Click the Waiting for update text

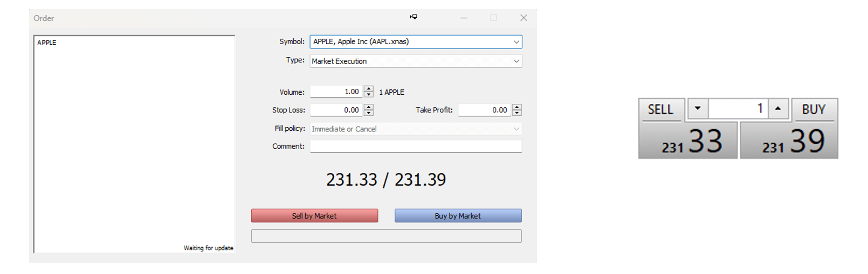(209, 248)
